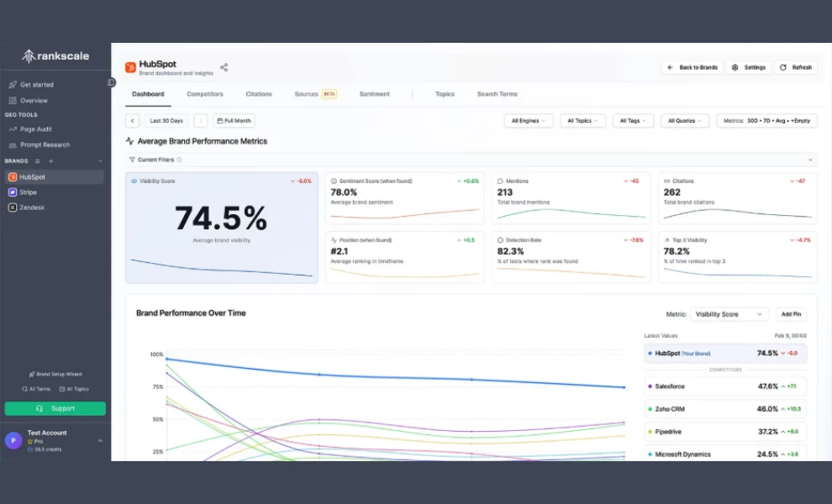Image resolution: width=832 pixels, height=504 pixels.
Task: Click Add Pin button
Action: tap(791, 314)
